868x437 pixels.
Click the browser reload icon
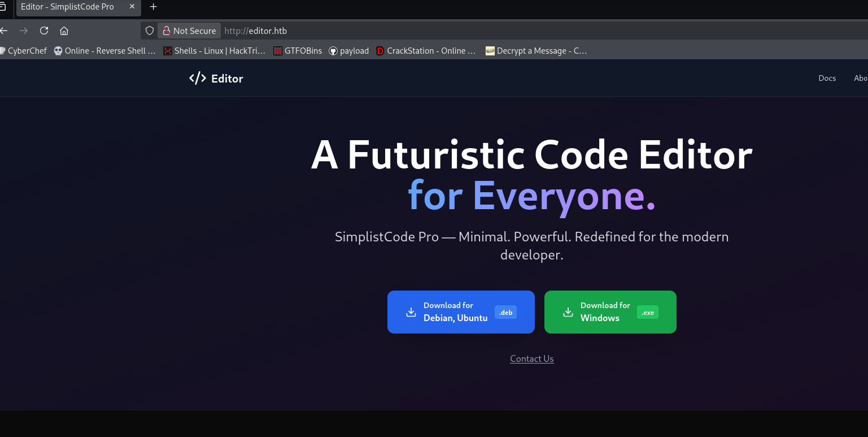(44, 31)
